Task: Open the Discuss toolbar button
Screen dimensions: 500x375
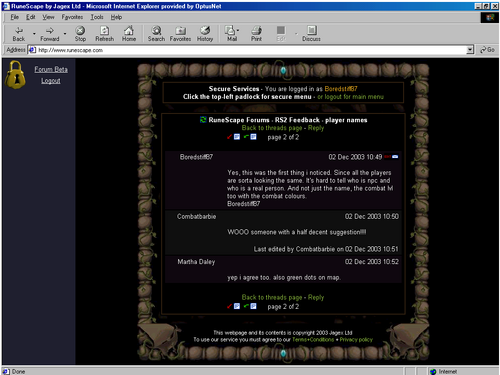Action: [311, 34]
